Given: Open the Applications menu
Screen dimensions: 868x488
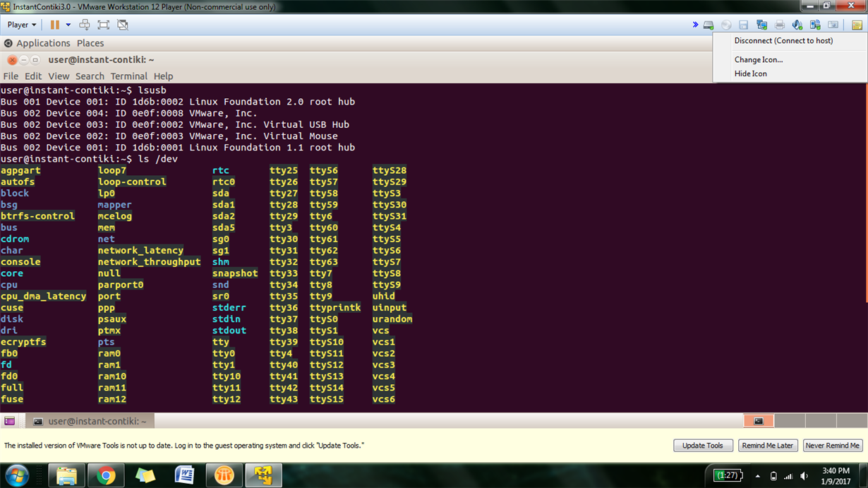Looking at the screenshot, I should click(x=44, y=43).
